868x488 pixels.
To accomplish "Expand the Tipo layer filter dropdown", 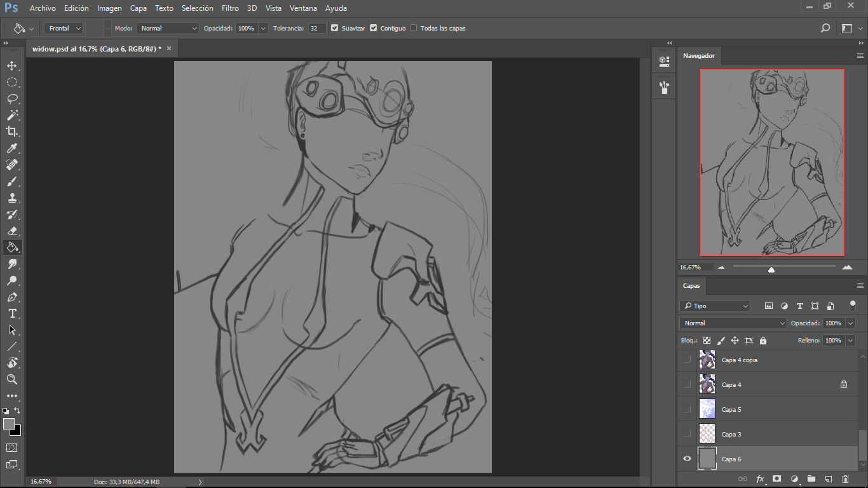I will pos(715,306).
